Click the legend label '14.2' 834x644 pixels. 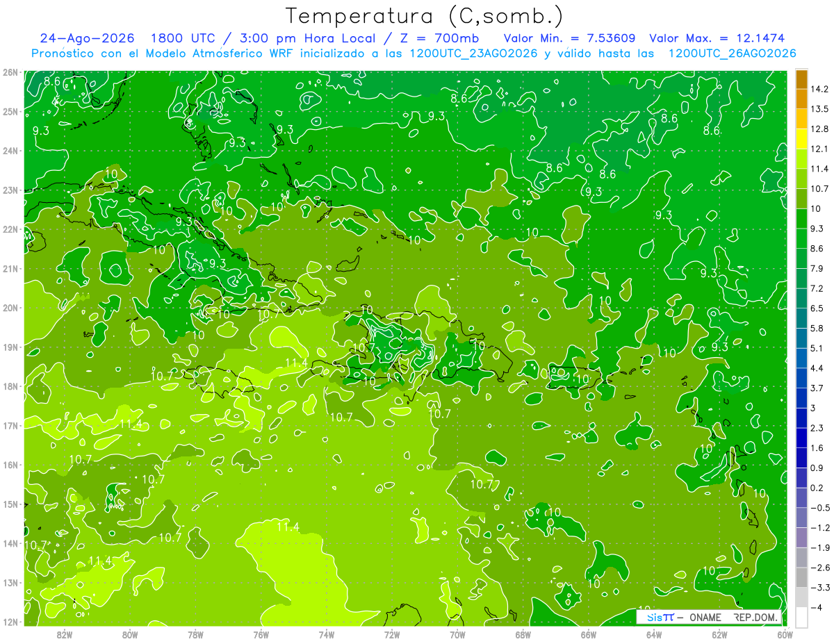click(x=819, y=89)
